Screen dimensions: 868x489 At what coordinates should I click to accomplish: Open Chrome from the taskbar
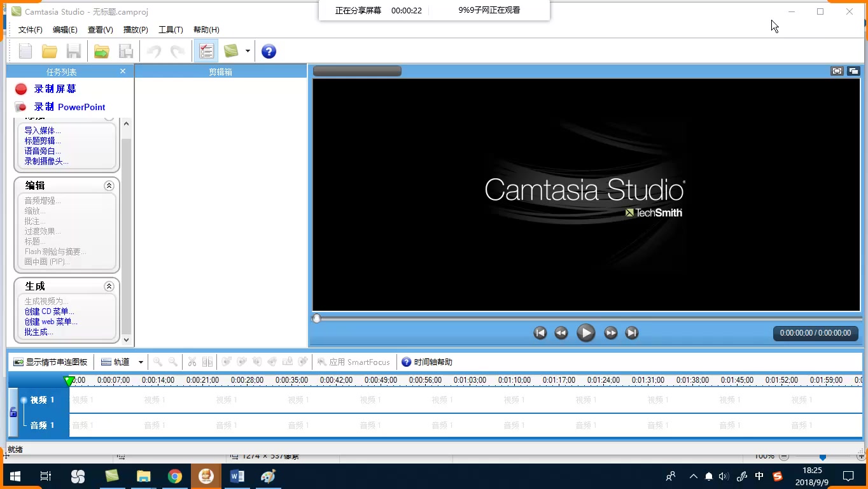(175, 476)
